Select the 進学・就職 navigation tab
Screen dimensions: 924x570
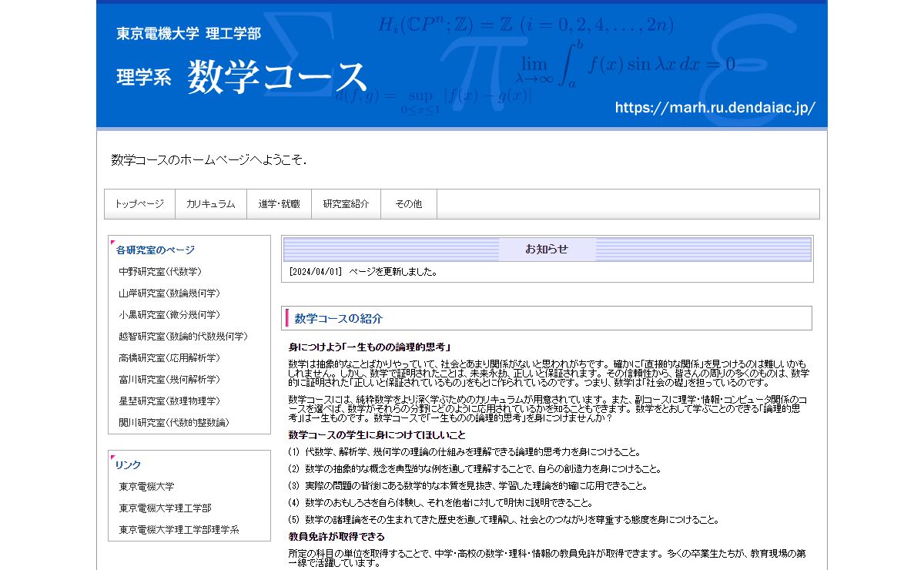point(279,204)
